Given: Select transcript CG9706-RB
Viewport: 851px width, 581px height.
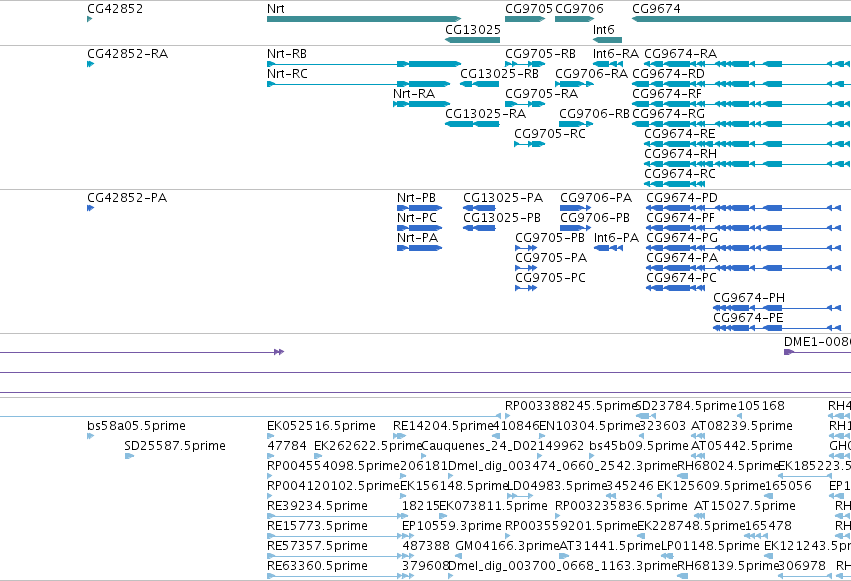Looking at the screenshot, I should click(x=576, y=124).
